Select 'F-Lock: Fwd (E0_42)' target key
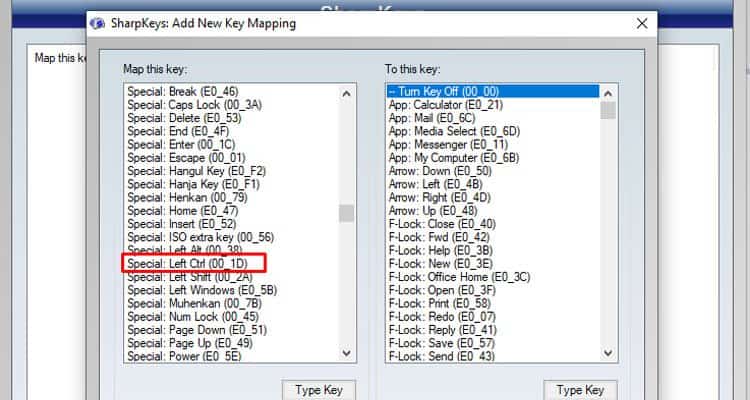750x400 pixels. tap(439, 237)
